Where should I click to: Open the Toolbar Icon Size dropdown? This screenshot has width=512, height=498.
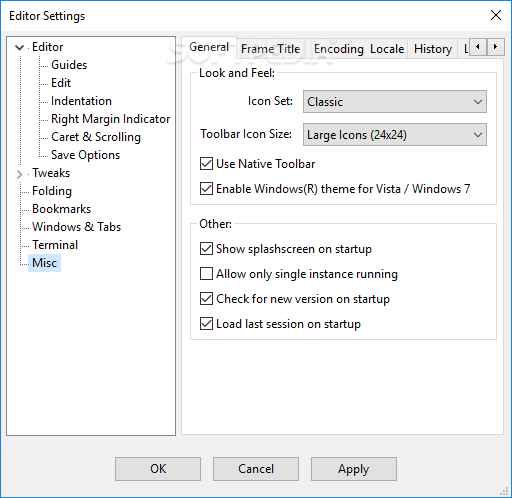[395, 135]
